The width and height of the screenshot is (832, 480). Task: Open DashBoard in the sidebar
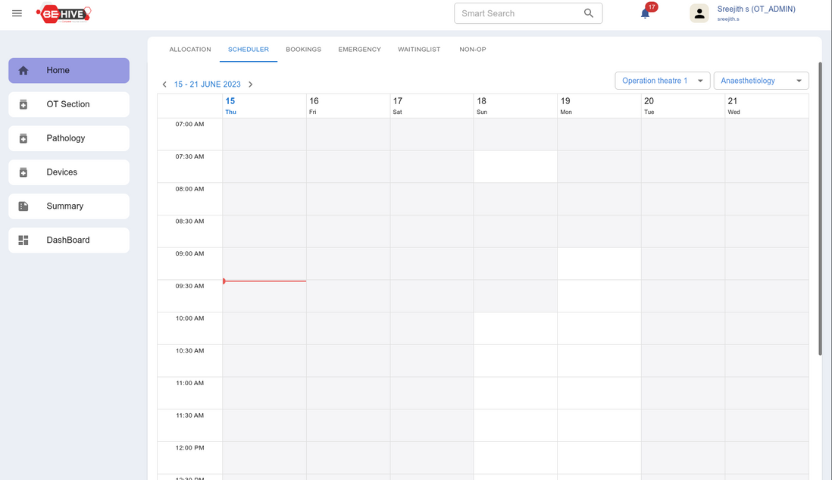coord(69,240)
